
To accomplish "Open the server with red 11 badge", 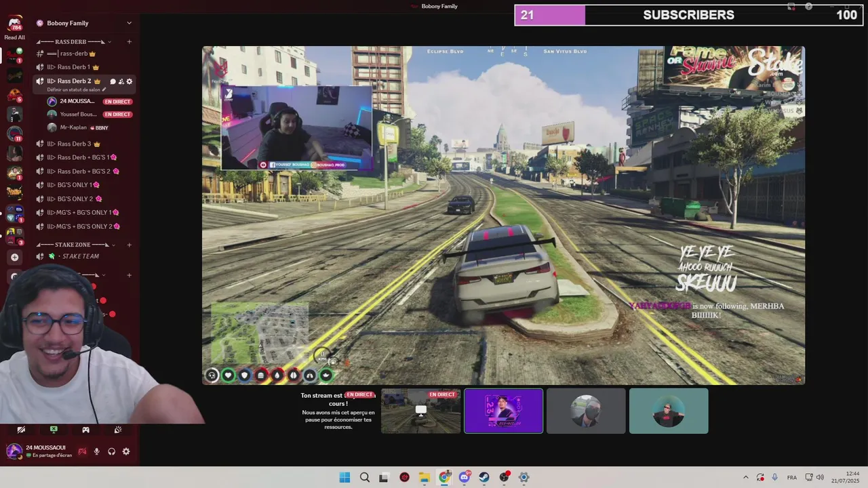I will click(x=14, y=134).
